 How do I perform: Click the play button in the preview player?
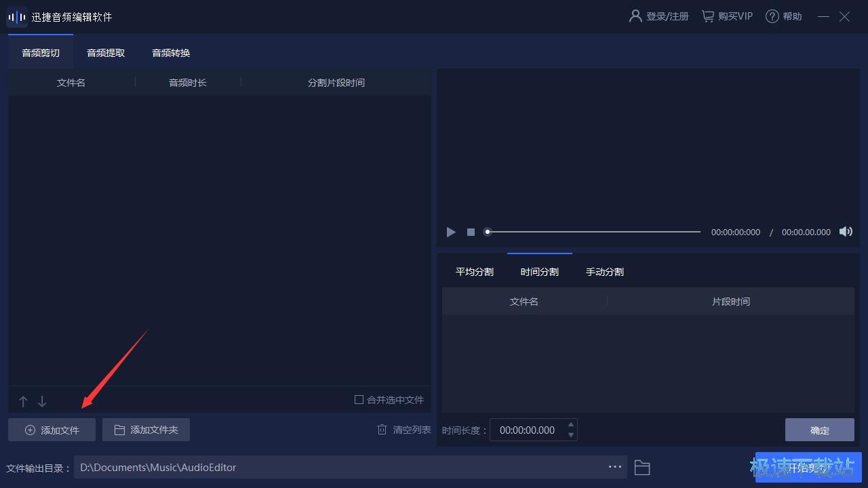450,232
